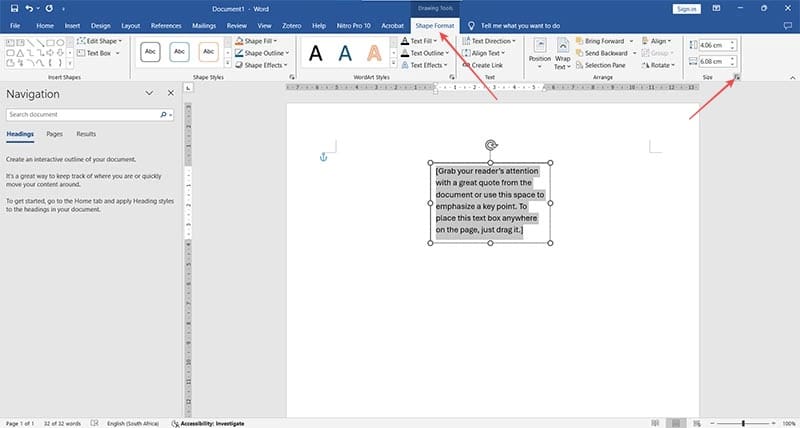Screen dimensions: 800x428
Task: Open the Size dialog launcher
Action: click(x=738, y=77)
